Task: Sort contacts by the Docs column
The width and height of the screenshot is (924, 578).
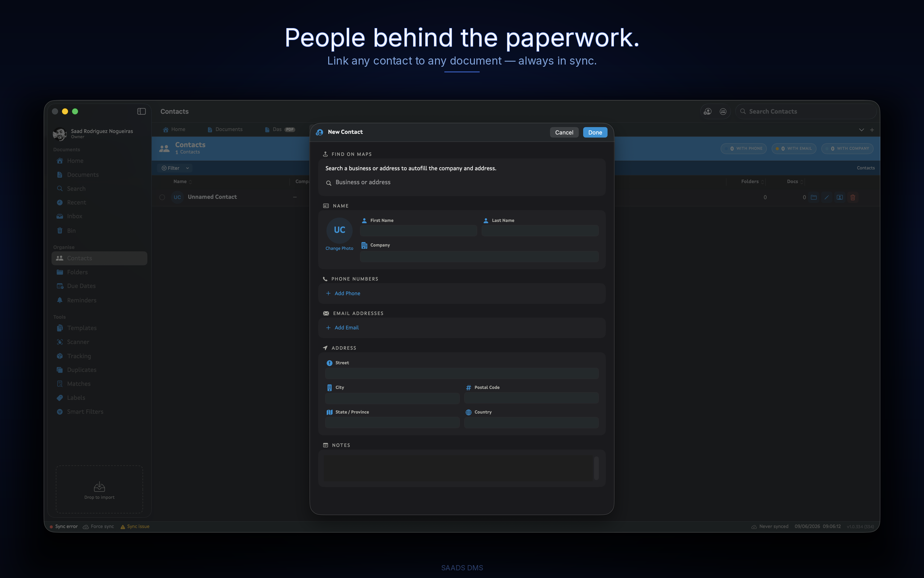Action: (x=795, y=181)
